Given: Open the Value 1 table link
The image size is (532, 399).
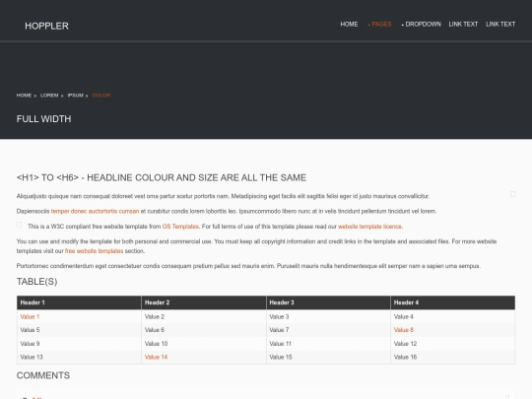Looking at the screenshot, I should click(x=30, y=316).
